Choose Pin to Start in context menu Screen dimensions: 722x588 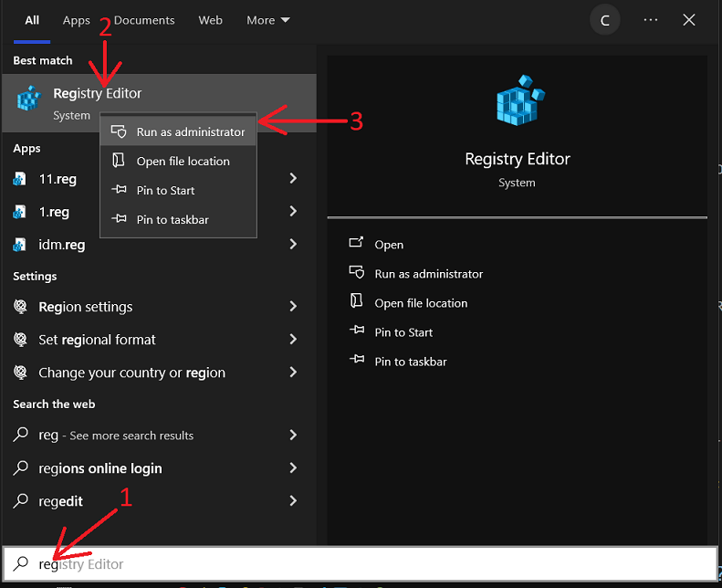tap(178, 190)
